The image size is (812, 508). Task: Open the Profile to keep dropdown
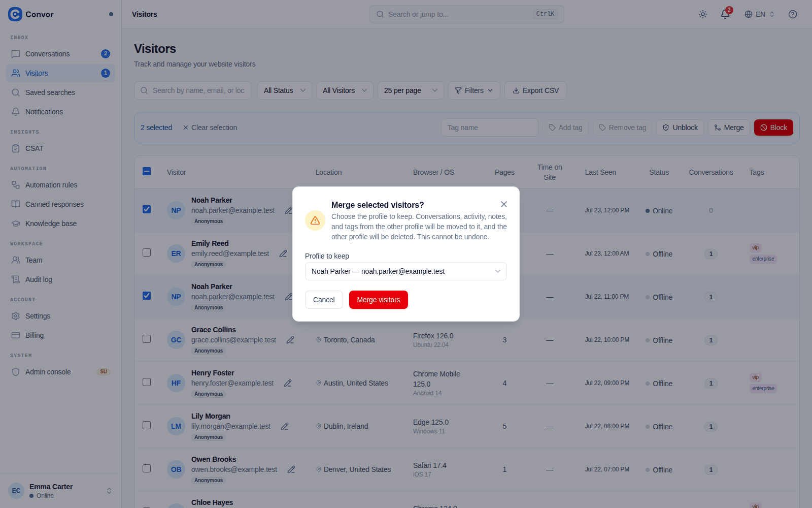[406, 271]
